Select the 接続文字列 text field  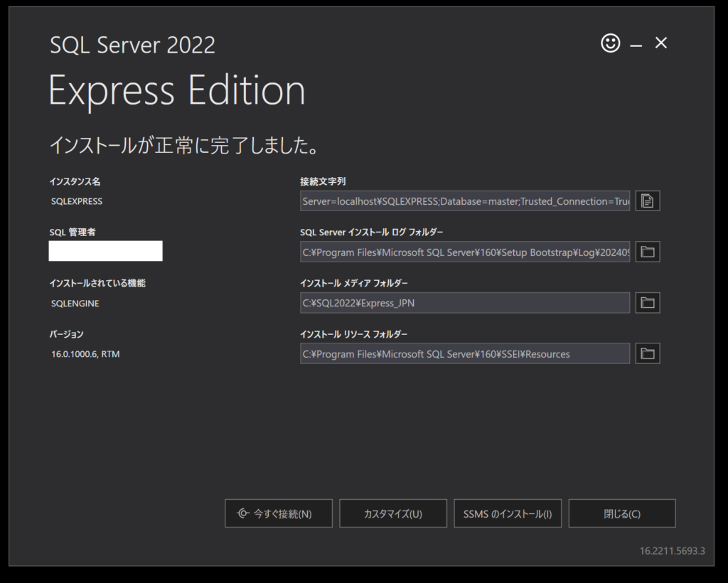465,201
